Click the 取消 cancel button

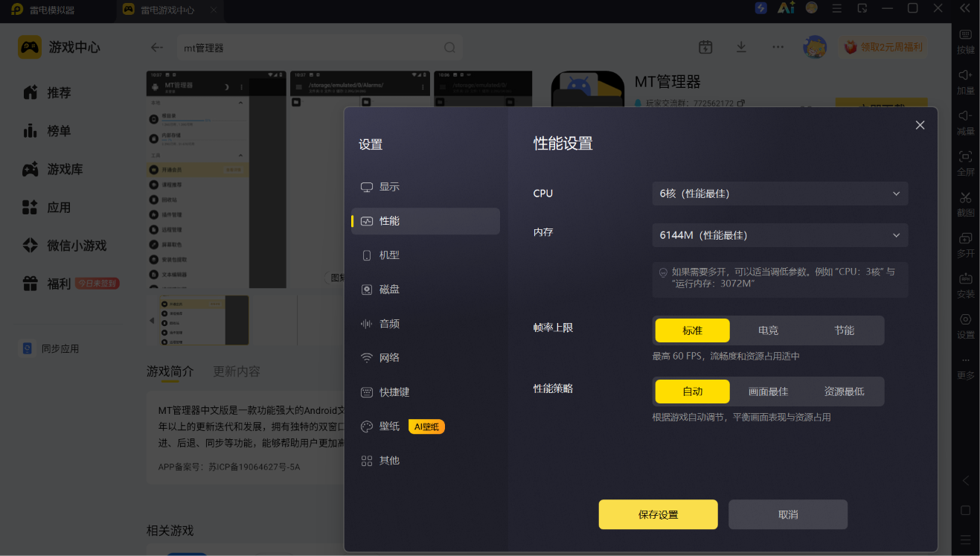point(788,514)
